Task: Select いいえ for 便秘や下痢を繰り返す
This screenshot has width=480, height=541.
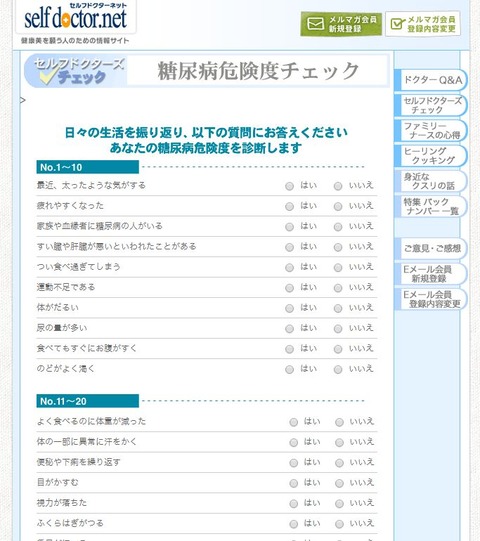Action: tap(339, 463)
